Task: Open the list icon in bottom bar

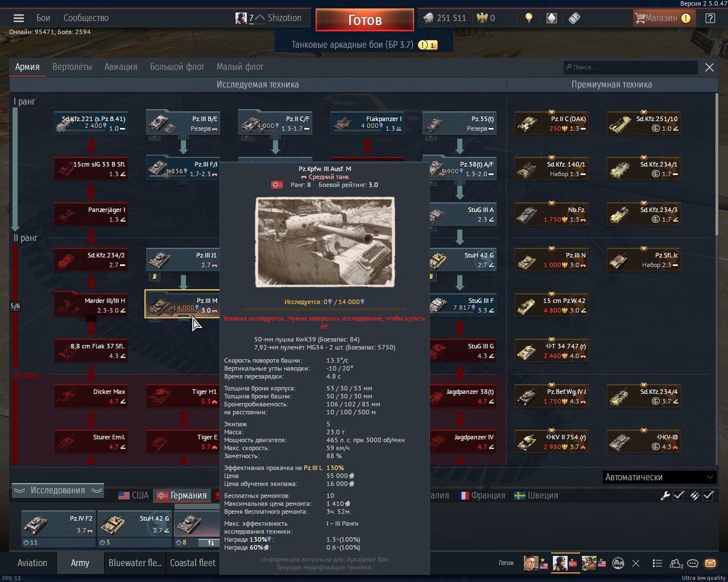Action: coord(657,563)
